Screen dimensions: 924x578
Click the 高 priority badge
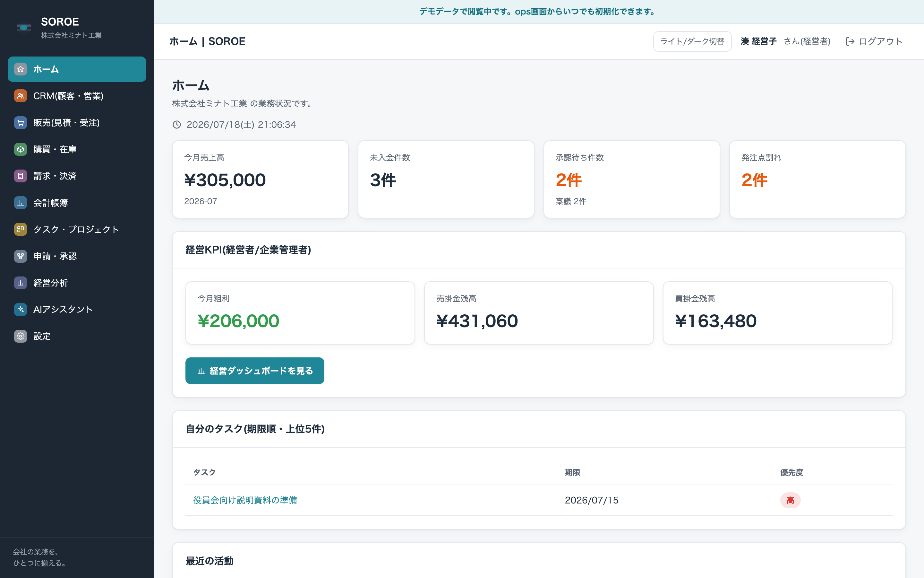pos(790,500)
